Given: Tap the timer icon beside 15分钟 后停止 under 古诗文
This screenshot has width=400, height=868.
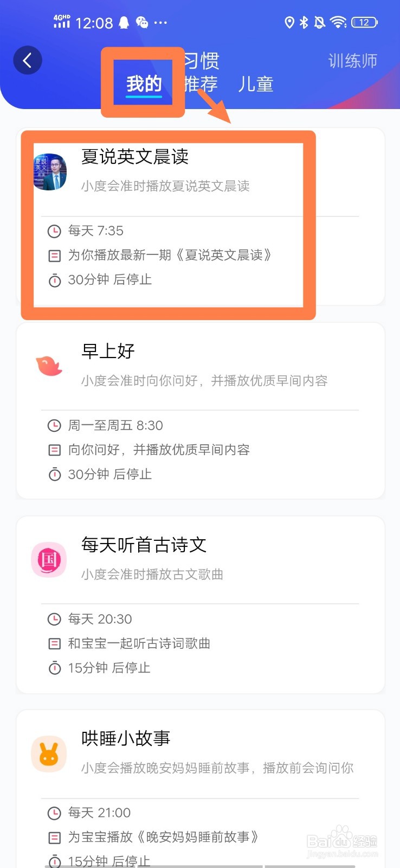Looking at the screenshot, I should coord(55,668).
